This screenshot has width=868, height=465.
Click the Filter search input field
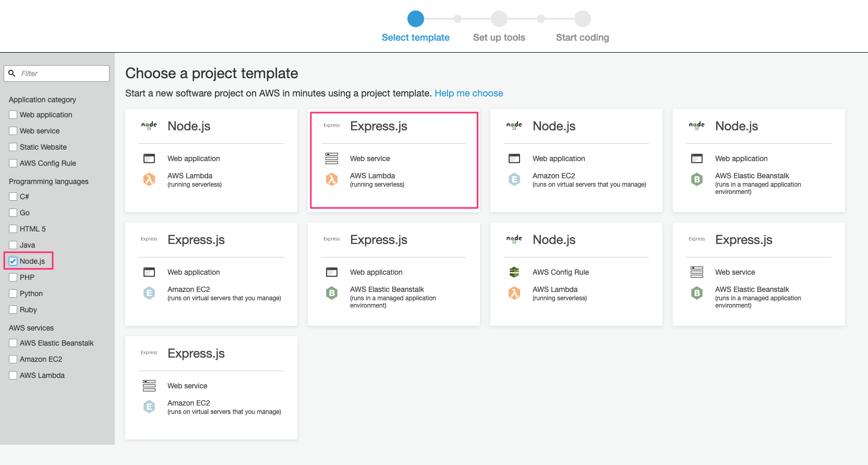point(56,74)
